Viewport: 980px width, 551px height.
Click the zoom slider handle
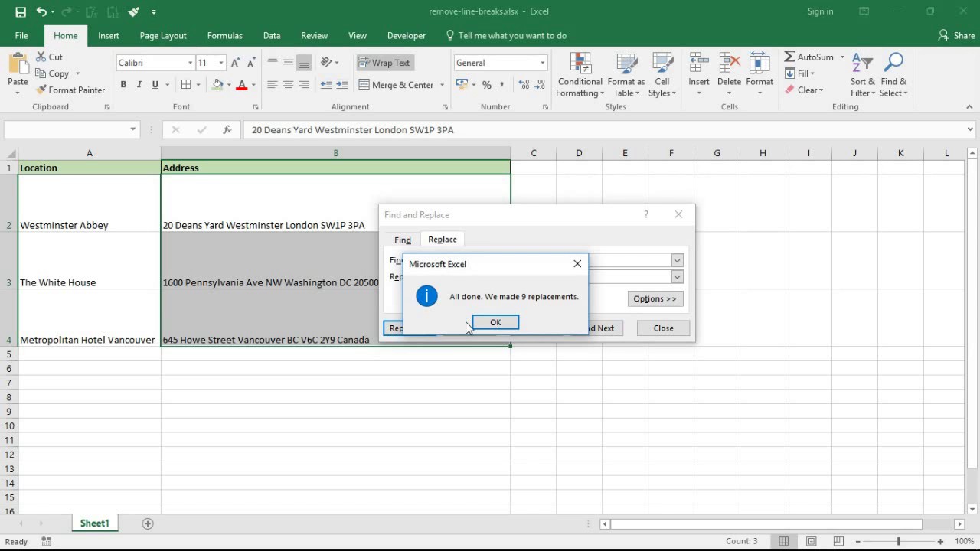point(899,541)
